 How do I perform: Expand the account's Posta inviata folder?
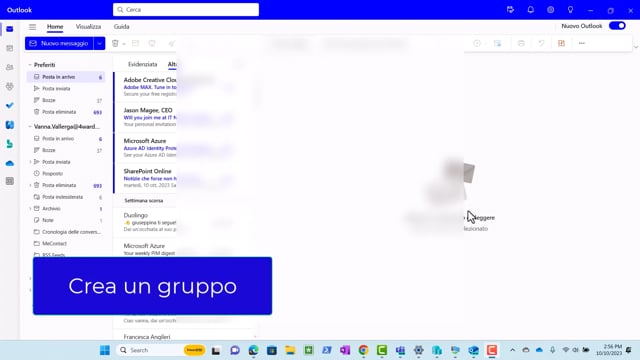click(30, 162)
